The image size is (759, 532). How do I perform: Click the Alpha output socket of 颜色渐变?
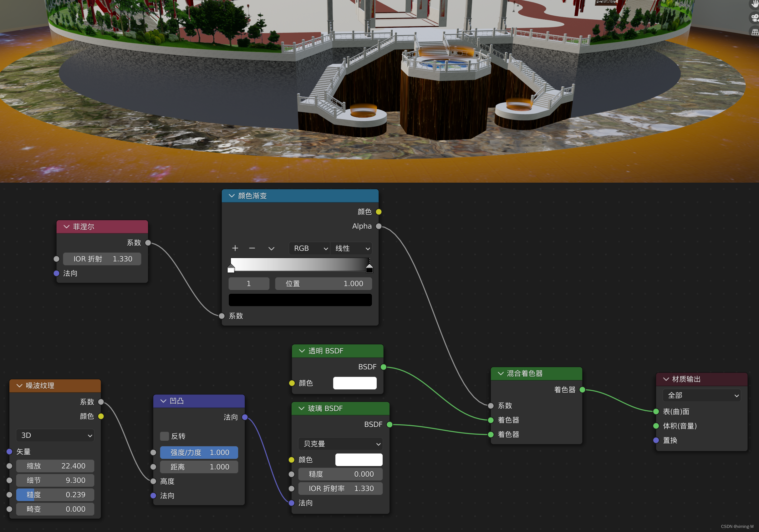[379, 226]
